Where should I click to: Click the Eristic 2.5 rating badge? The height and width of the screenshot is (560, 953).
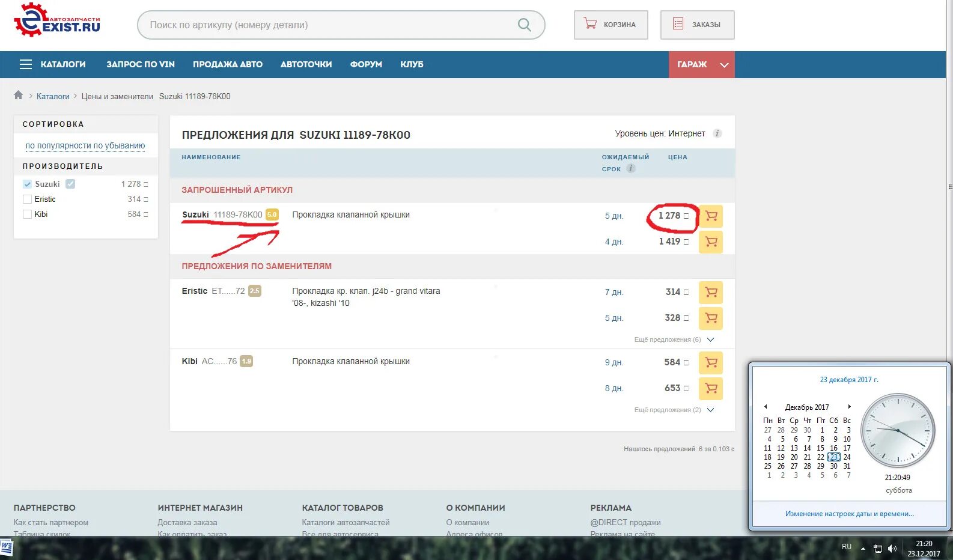[x=255, y=291]
